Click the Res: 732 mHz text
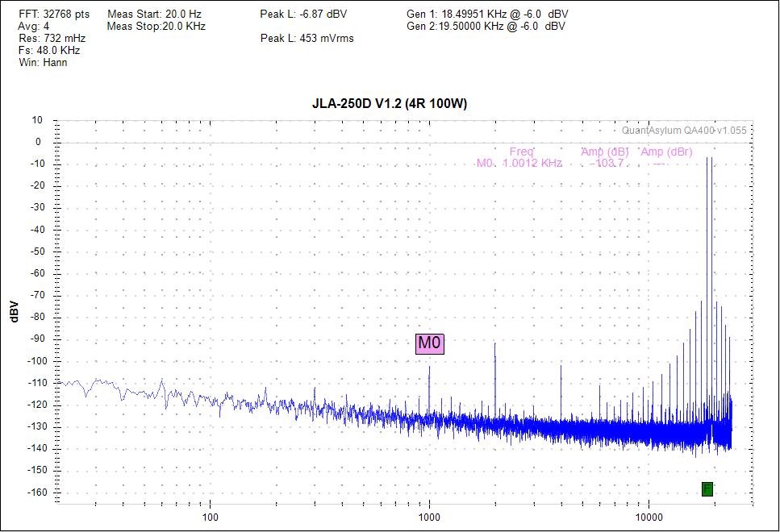 (x=52, y=38)
